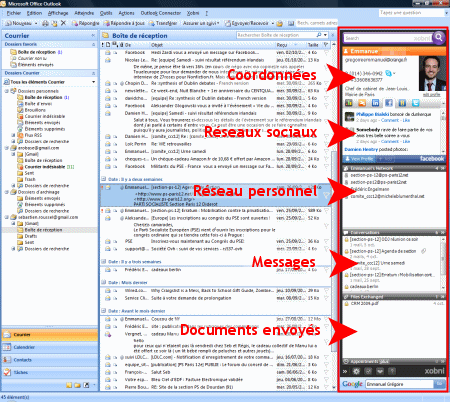
Task: Click Envoyer/Recevoir toolbar button
Action: coord(246,23)
